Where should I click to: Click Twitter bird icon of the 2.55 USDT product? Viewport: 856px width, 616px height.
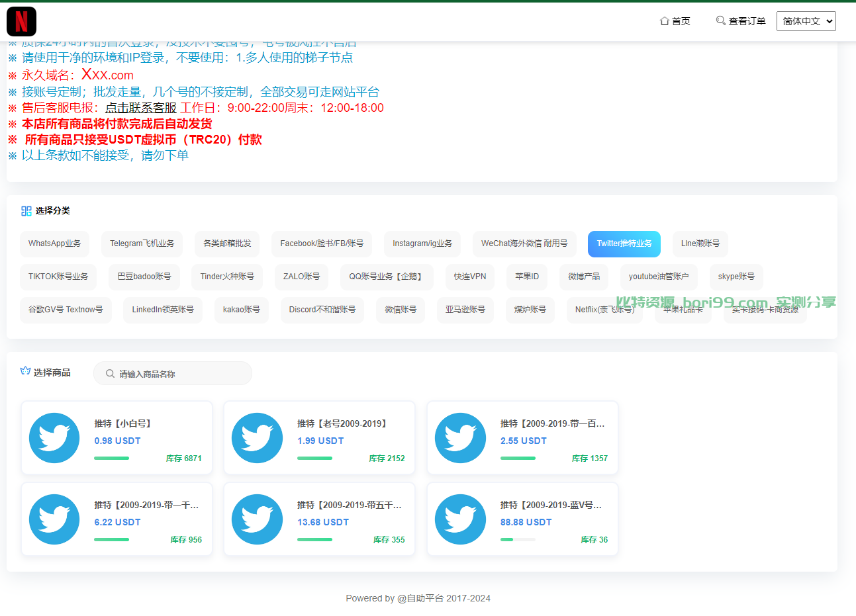[x=460, y=438]
